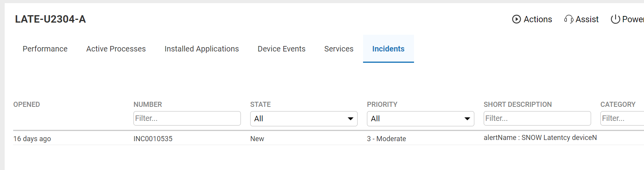
Task: Focus the Category filter field
Action: (622, 118)
